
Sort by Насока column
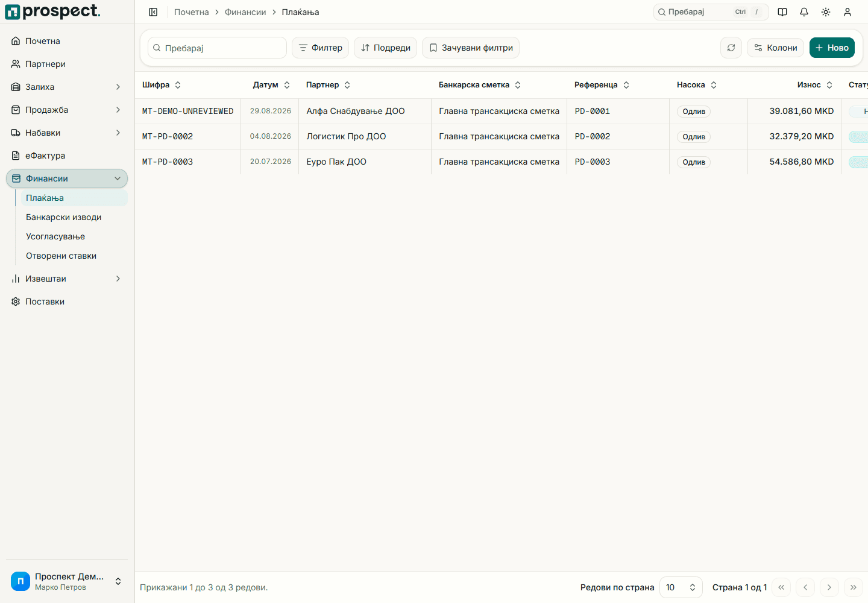click(697, 85)
